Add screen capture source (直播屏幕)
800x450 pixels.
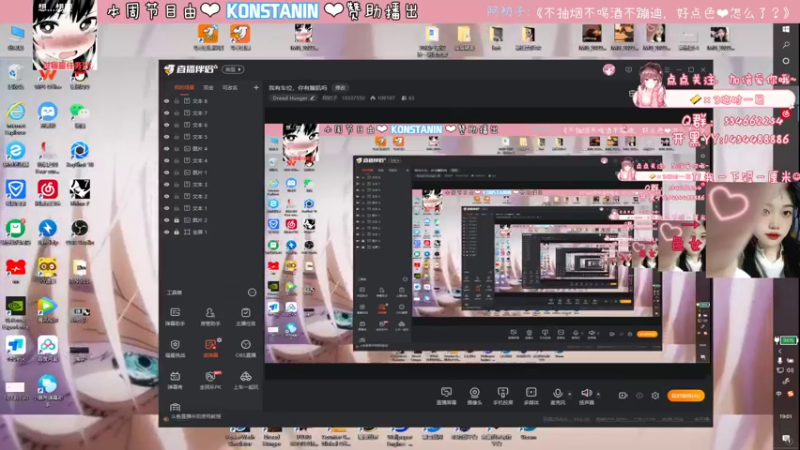pyautogui.click(x=446, y=395)
